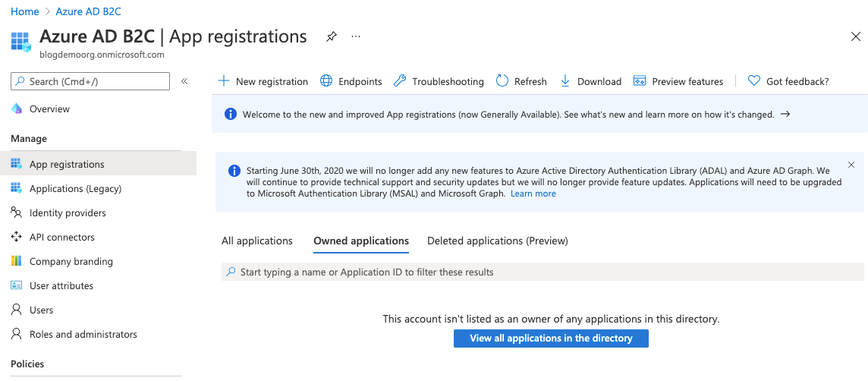The width and height of the screenshot is (868, 381).
Task: Click the Roles and administrators icon
Action: pyautogui.click(x=16, y=334)
